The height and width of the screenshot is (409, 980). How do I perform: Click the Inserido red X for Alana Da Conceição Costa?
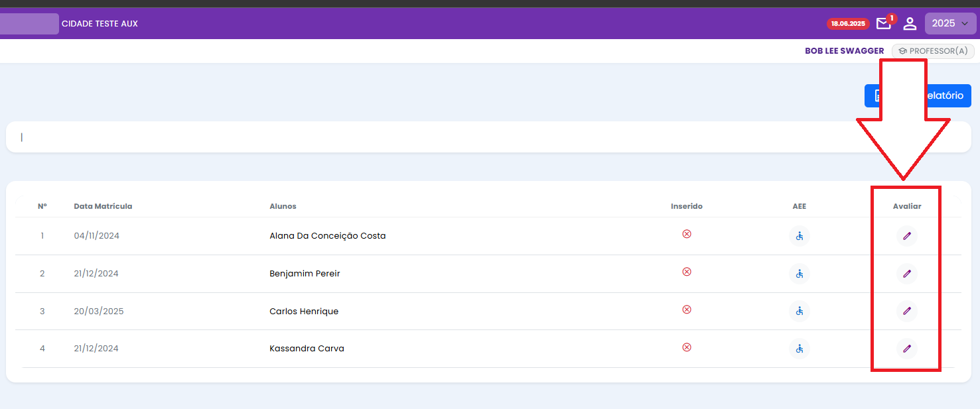pos(687,234)
